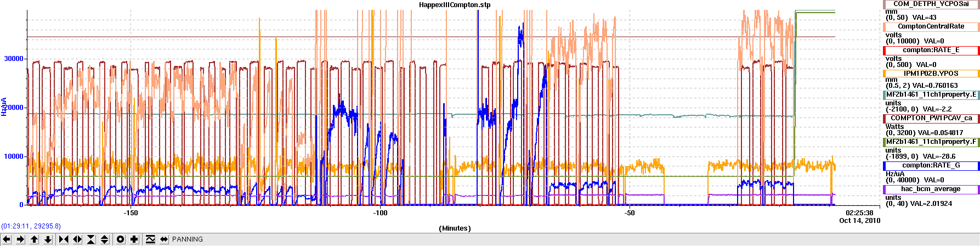
Task: Click the (-1899, 0) VAL=-28.6 readout
Action: tap(920, 156)
